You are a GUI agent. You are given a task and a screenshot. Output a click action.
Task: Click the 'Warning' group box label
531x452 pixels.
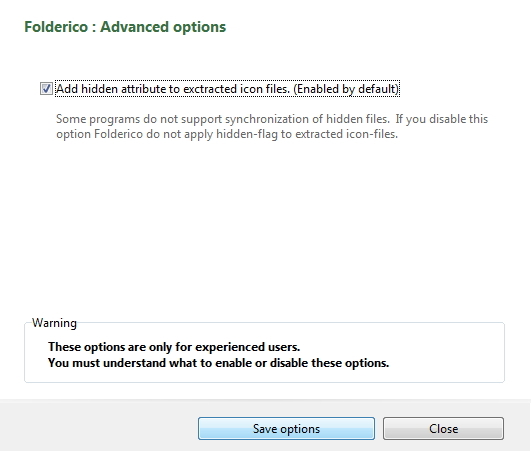[54, 323]
